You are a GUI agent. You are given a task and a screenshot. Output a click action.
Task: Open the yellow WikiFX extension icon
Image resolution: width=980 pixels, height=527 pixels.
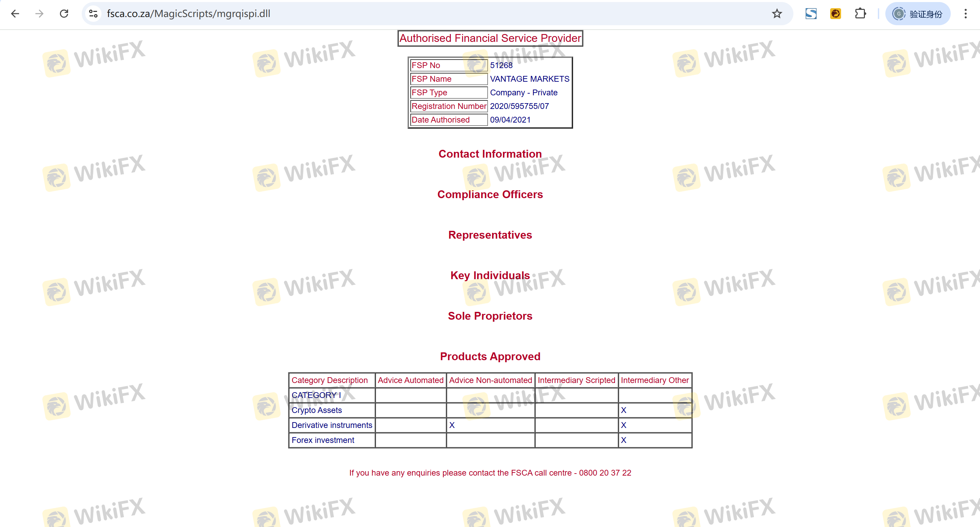coord(835,14)
